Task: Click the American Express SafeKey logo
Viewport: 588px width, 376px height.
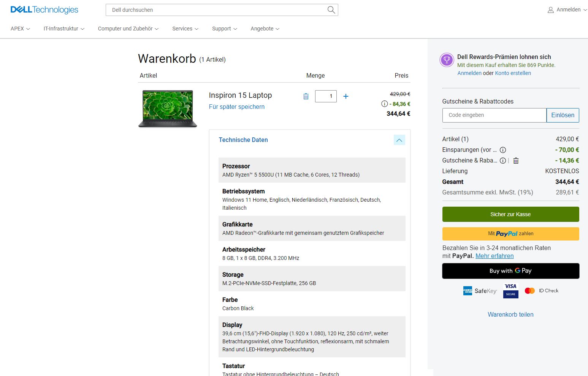Action: pyautogui.click(x=480, y=291)
